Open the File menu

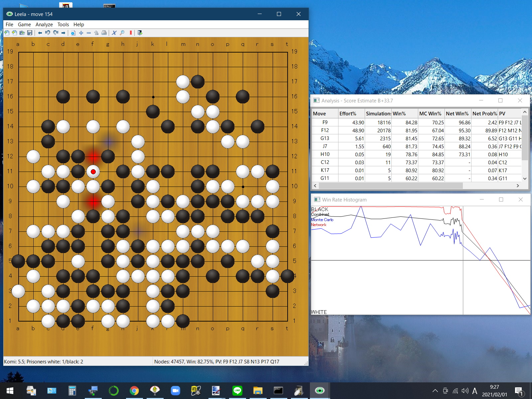click(9, 25)
